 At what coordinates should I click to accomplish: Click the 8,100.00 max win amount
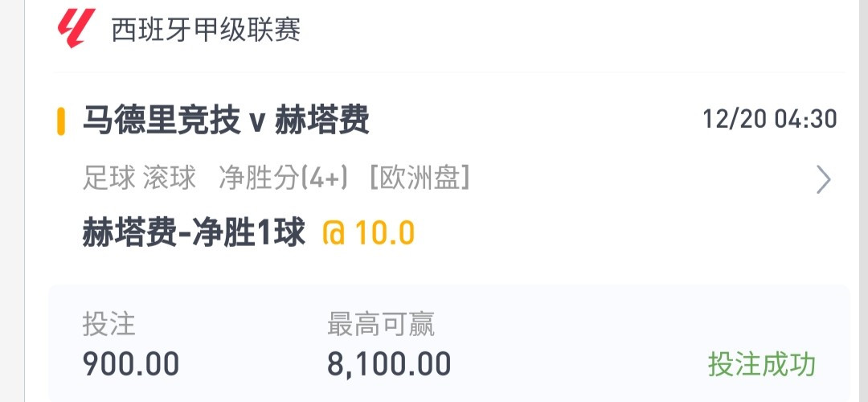[x=389, y=364]
